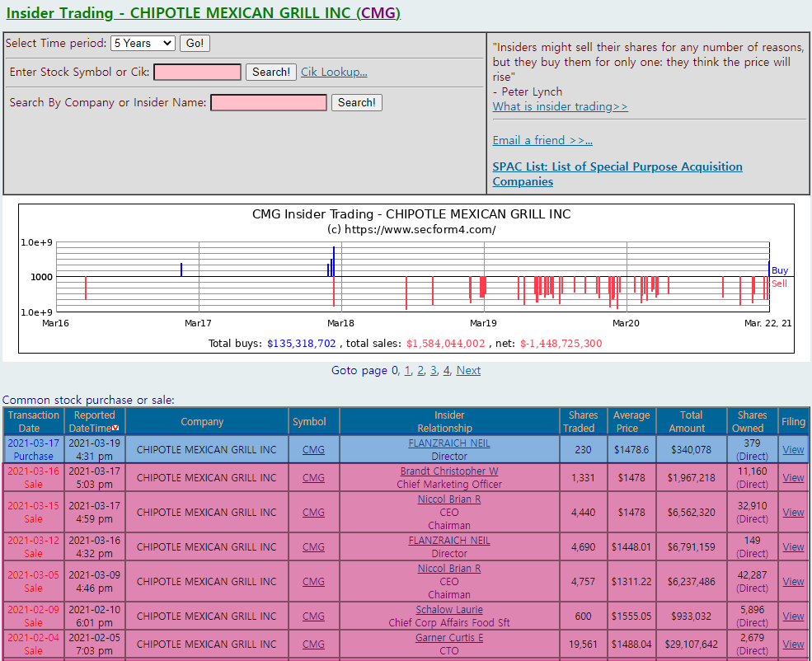Open CMG symbol in 2021-03-15 Sale row
Image resolution: width=812 pixels, height=661 pixels.
(313, 512)
